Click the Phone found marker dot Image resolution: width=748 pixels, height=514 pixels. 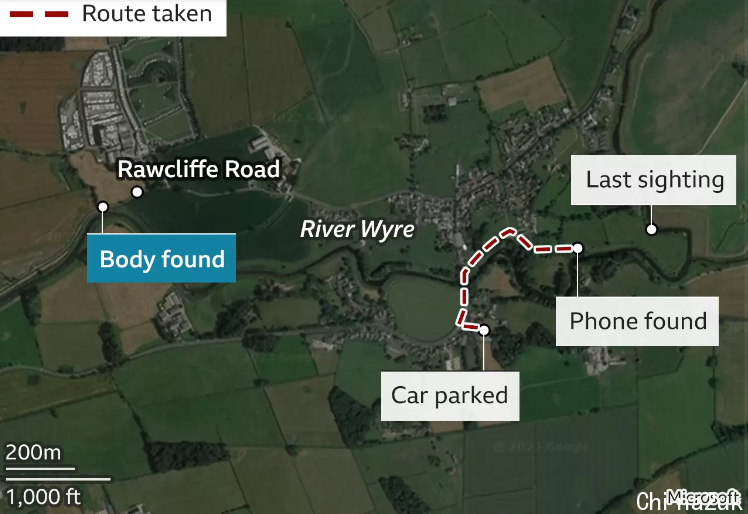tap(578, 248)
